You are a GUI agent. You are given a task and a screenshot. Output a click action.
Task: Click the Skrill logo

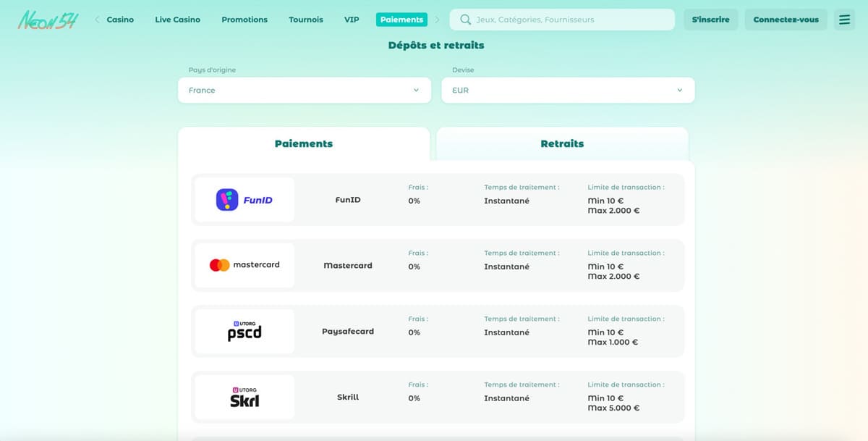pyautogui.click(x=244, y=397)
